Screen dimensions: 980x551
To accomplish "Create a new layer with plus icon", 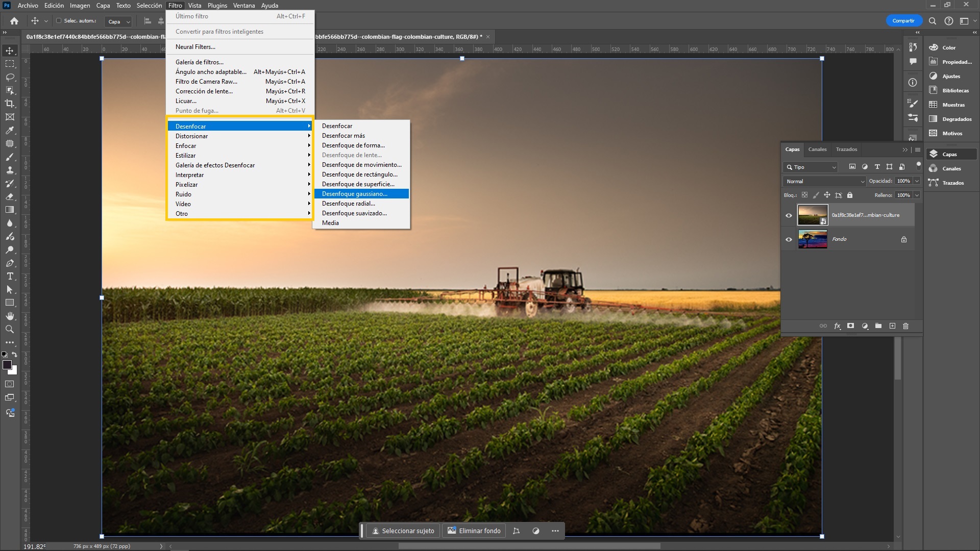I will point(892,326).
